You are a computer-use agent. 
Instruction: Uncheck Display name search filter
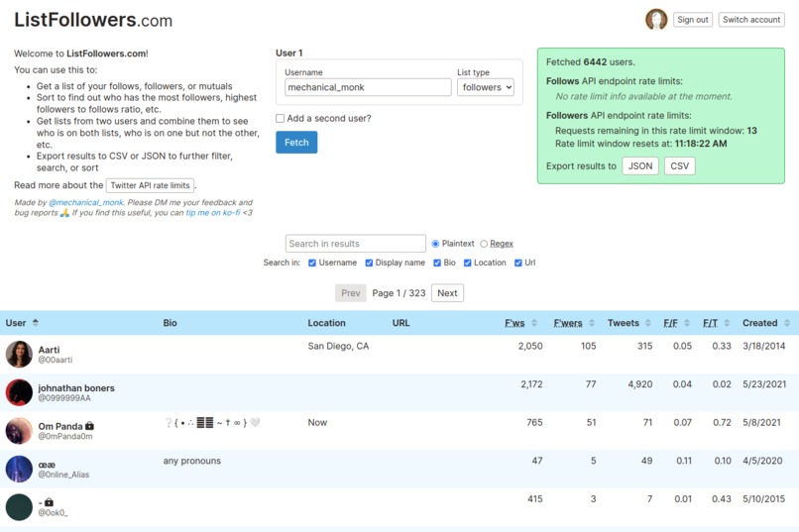369,263
